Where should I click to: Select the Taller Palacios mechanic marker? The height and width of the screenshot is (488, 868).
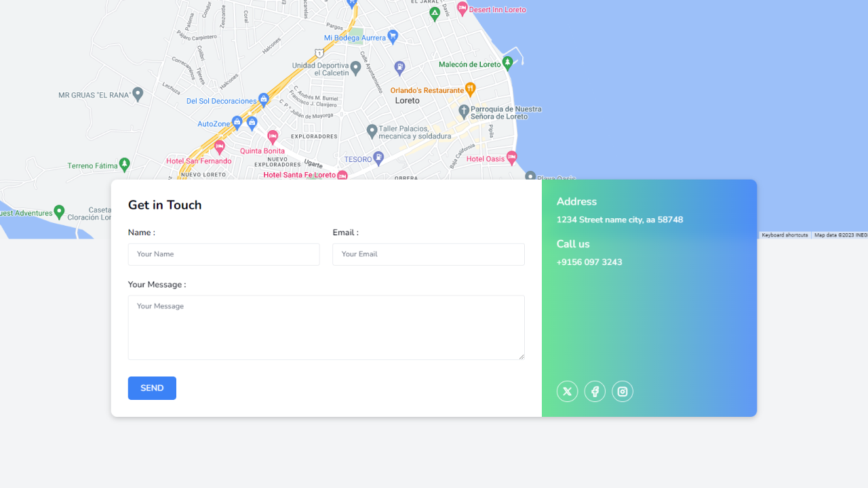[x=372, y=130]
